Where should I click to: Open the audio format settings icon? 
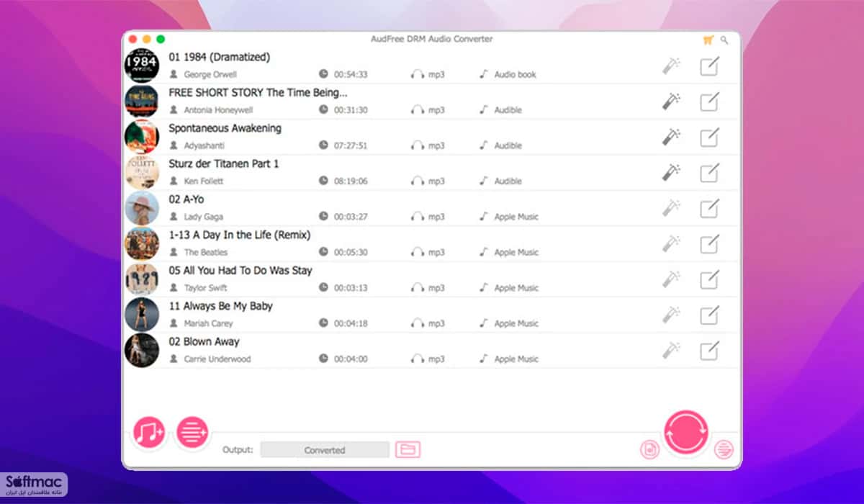[650, 449]
